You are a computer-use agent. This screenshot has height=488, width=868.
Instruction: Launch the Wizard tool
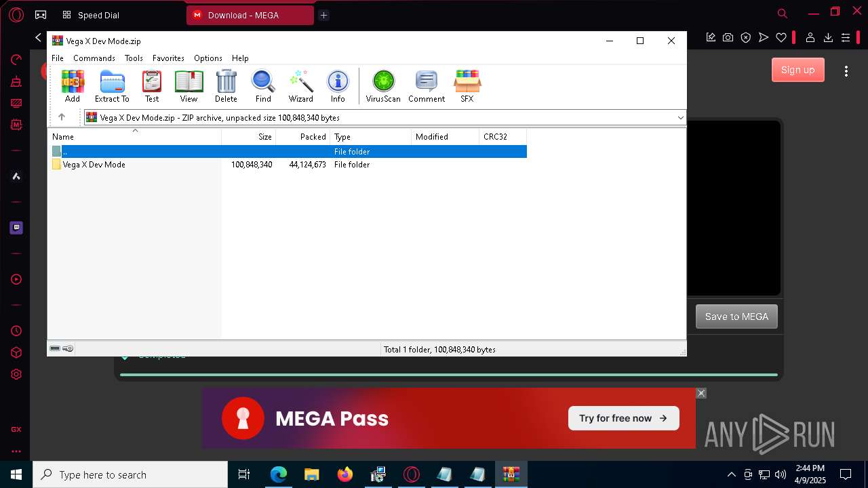point(300,86)
